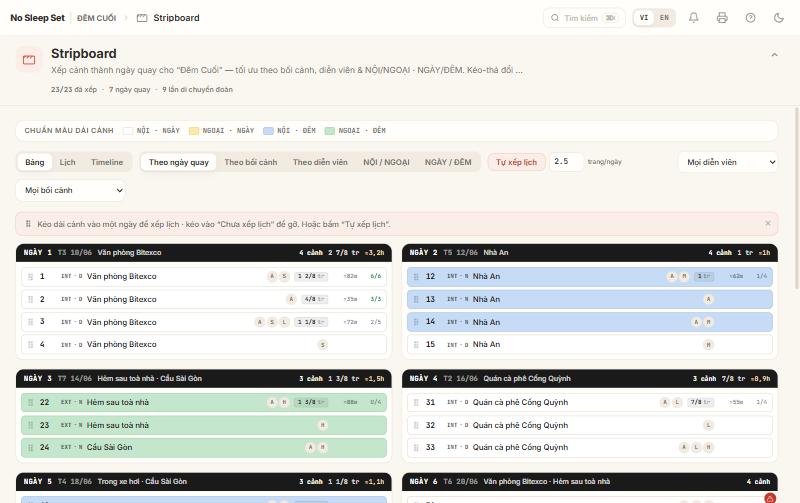
Task: Click the Tự xếp lịch button
Action: tap(516, 162)
